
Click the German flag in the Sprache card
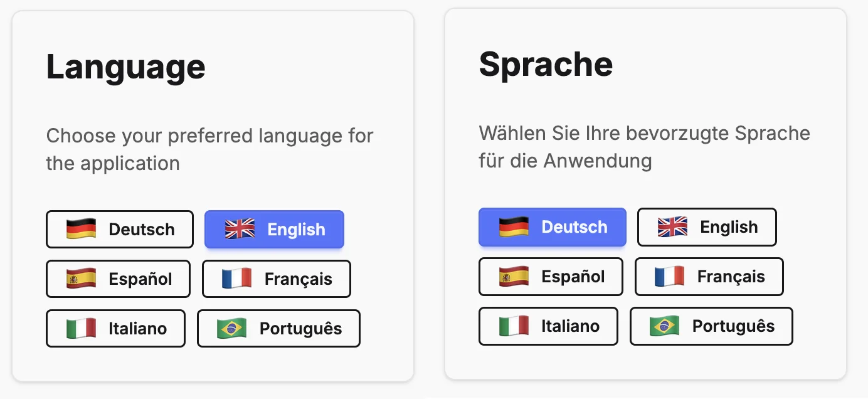coord(514,226)
